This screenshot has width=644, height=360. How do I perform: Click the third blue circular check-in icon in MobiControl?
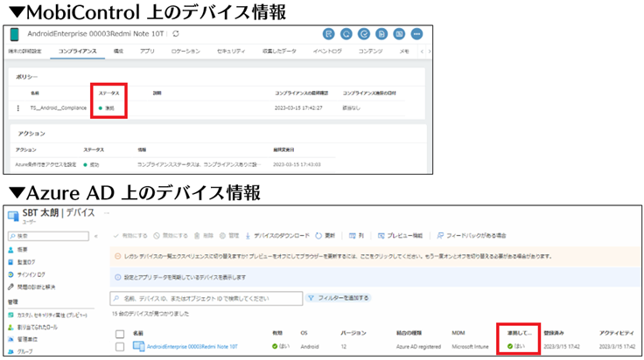364,34
